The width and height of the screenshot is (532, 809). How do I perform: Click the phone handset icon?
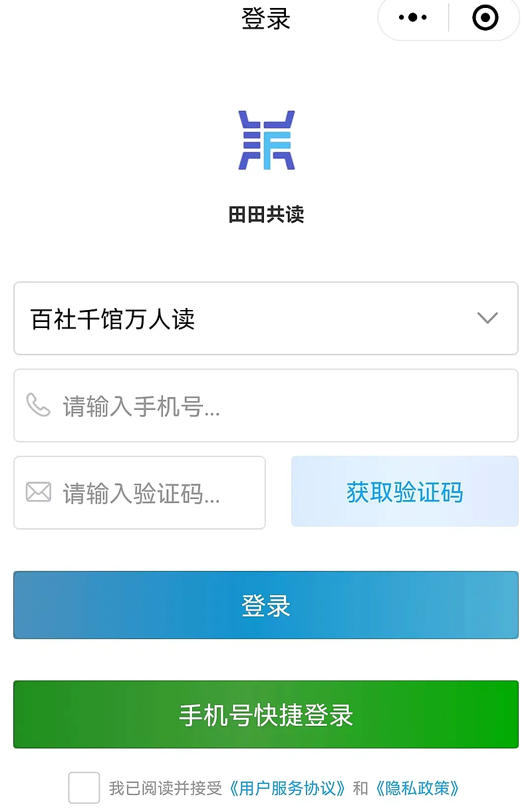(39, 404)
